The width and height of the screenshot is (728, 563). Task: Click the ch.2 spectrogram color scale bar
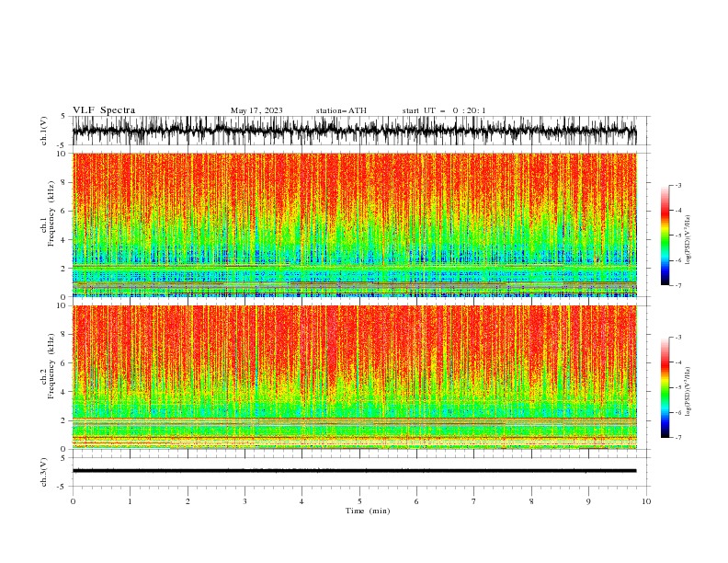tap(665, 387)
